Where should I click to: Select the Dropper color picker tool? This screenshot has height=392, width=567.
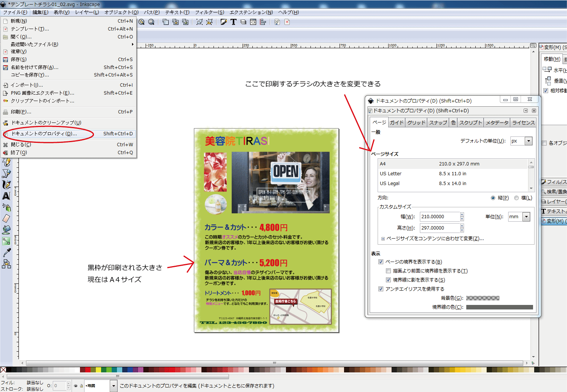coord(6,252)
